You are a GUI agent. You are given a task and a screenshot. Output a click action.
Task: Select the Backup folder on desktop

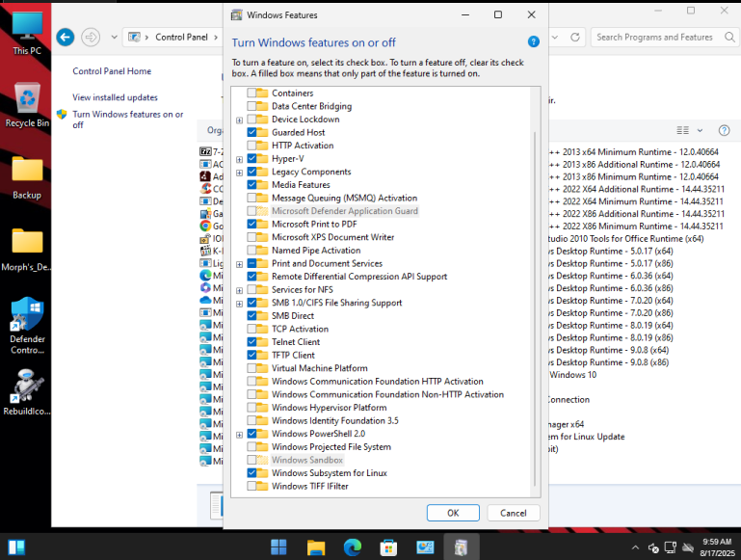(27, 177)
